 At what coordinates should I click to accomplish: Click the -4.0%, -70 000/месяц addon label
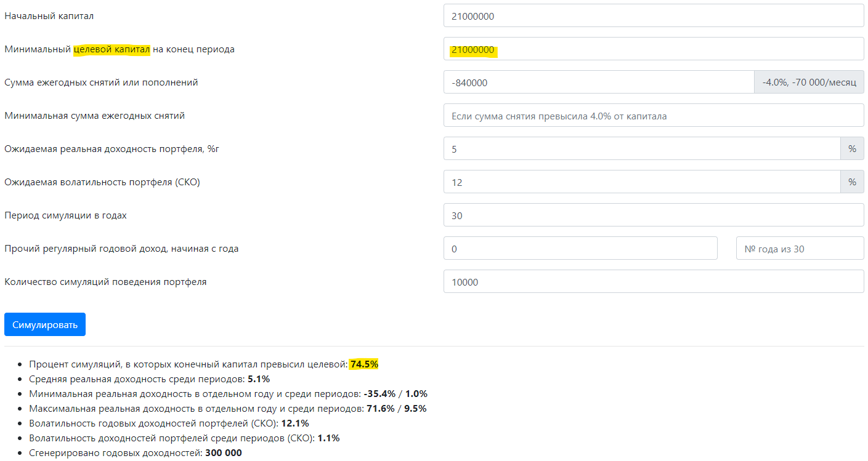coord(809,82)
